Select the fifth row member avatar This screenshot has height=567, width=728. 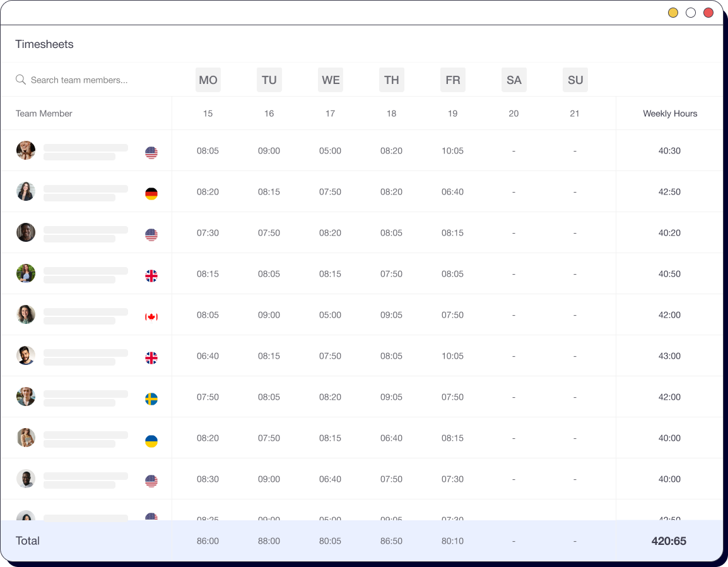click(26, 314)
